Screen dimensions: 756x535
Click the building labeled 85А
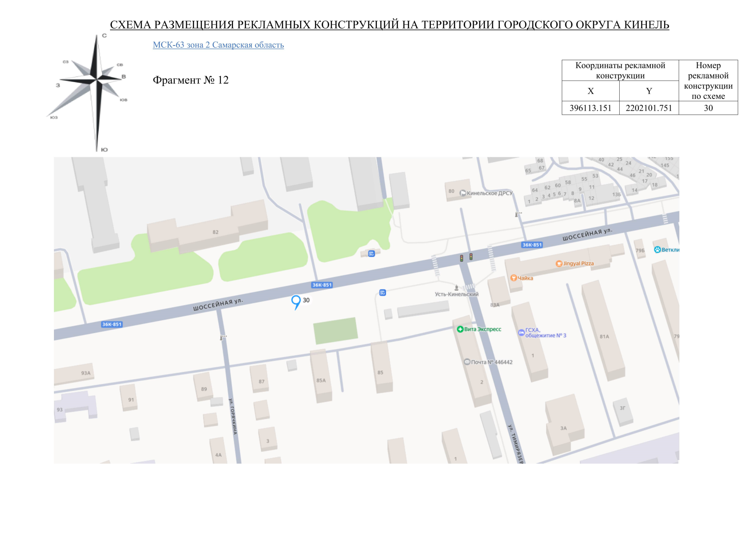[321, 380]
